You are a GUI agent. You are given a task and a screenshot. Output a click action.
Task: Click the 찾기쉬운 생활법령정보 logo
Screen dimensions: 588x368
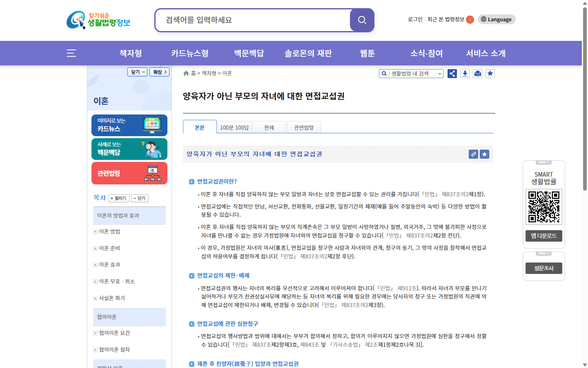[x=98, y=20]
